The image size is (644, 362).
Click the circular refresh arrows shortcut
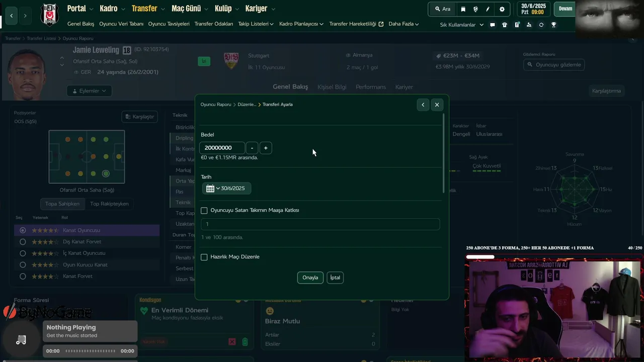[541, 25]
